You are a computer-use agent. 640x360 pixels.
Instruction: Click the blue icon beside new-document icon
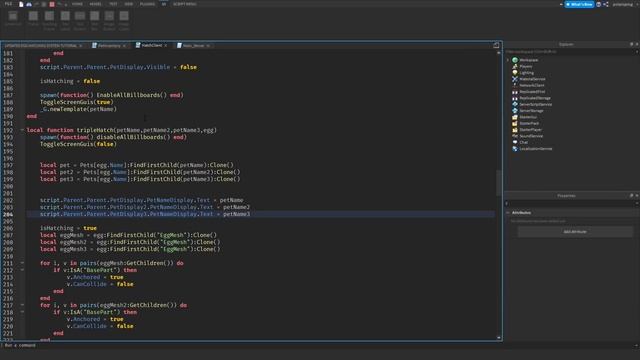29,4
